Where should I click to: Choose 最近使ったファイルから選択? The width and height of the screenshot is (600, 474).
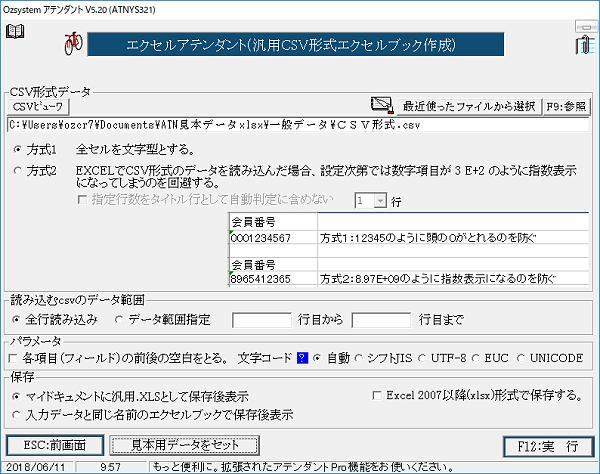coord(469,106)
